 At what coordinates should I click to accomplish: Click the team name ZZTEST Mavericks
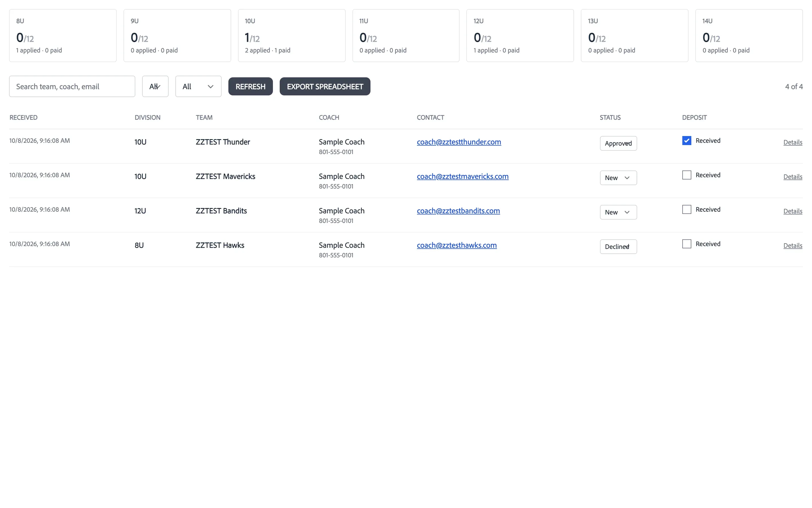click(226, 176)
